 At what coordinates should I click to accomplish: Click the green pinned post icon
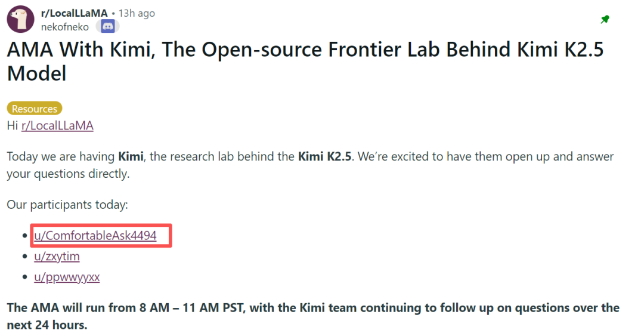tap(605, 20)
